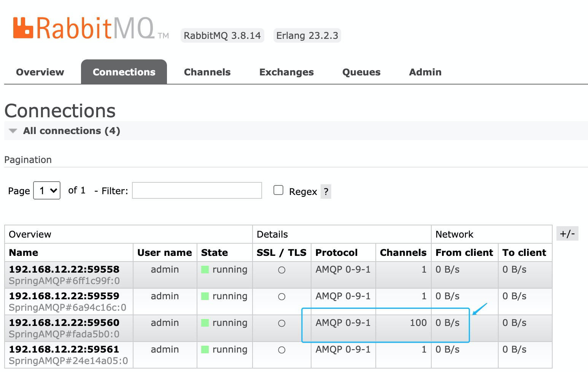Click the green running state indicator for connection 59558
The width and height of the screenshot is (588, 372).
pyautogui.click(x=204, y=269)
